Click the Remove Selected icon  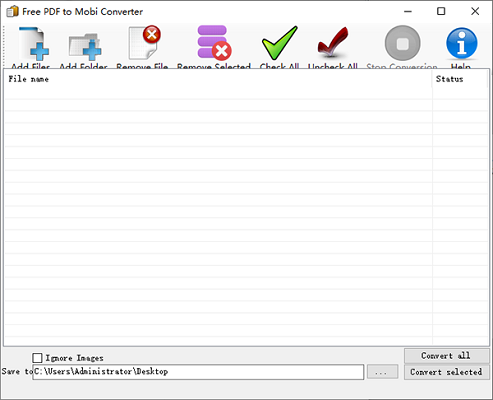pyautogui.click(x=214, y=42)
